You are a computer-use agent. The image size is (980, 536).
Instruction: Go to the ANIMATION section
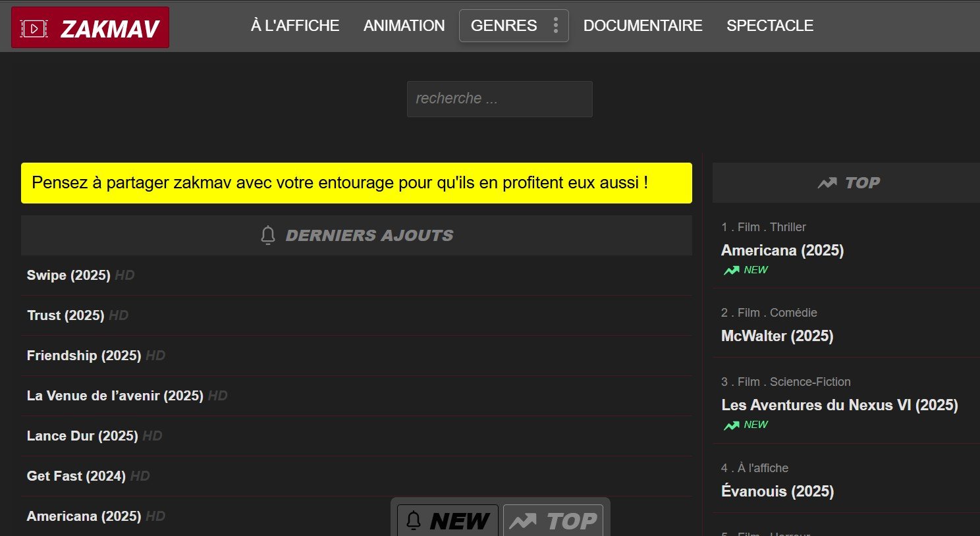(404, 26)
